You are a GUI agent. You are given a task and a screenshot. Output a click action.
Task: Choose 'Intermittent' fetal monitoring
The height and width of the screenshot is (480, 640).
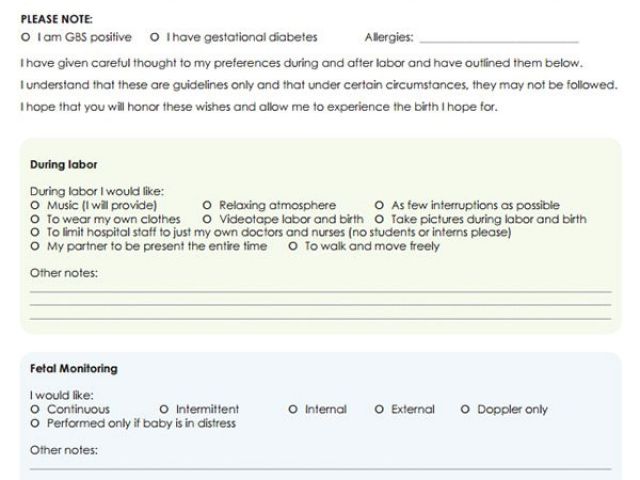pyautogui.click(x=164, y=409)
